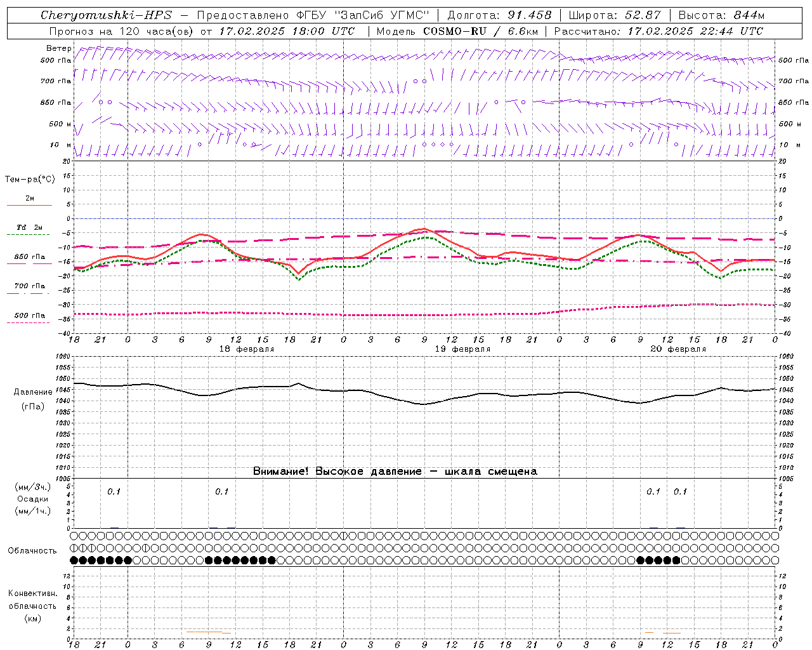
Task: Click the 'Td 2м' dew point legend label
Action: pos(30,227)
